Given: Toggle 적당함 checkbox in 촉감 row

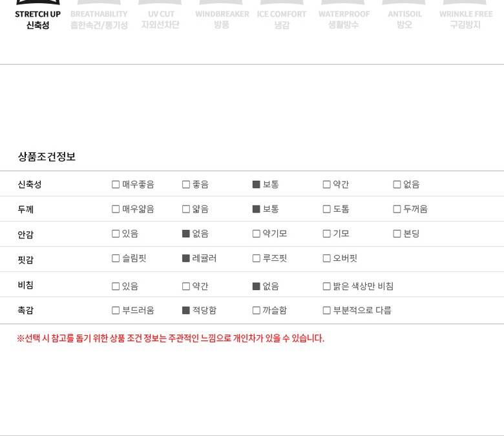Looking at the screenshot, I should (x=186, y=311).
